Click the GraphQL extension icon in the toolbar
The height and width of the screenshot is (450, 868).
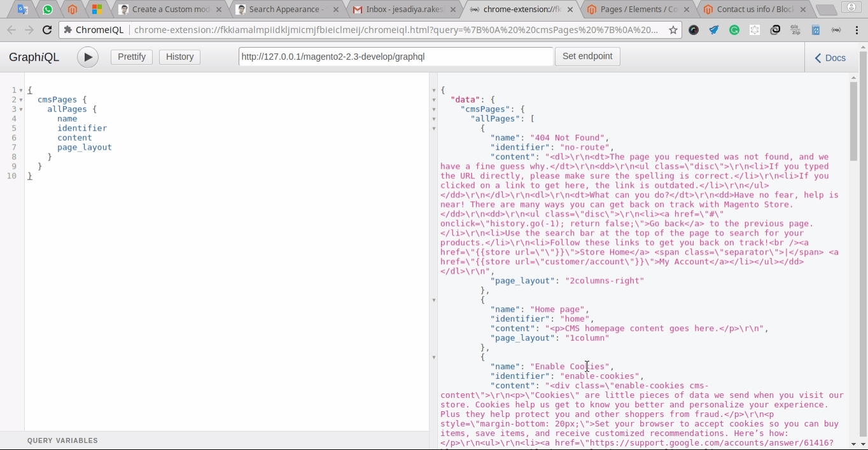[755, 30]
